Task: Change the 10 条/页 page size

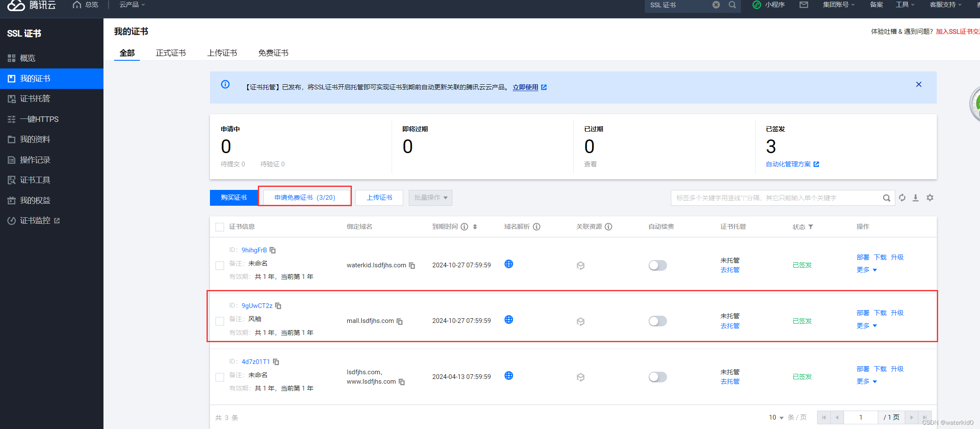Action: tap(776, 417)
